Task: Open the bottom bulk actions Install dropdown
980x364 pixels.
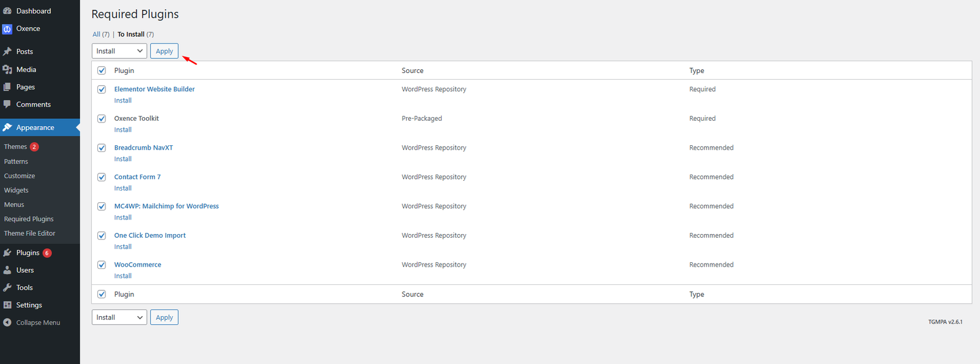Action: (119, 317)
